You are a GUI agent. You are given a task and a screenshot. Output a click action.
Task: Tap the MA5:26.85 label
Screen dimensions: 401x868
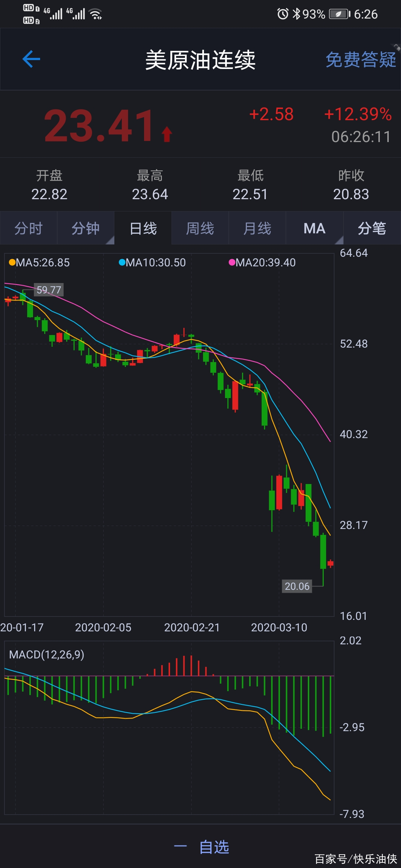point(43,263)
